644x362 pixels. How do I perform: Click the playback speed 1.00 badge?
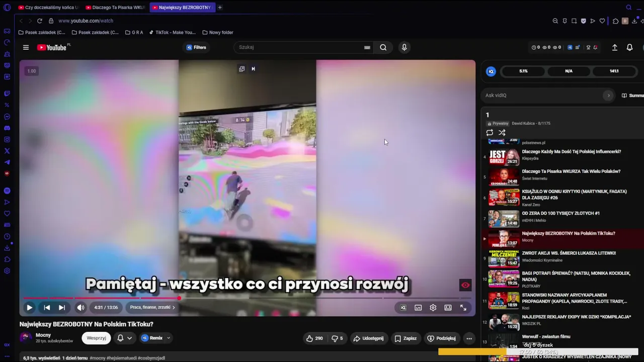pyautogui.click(x=32, y=71)
